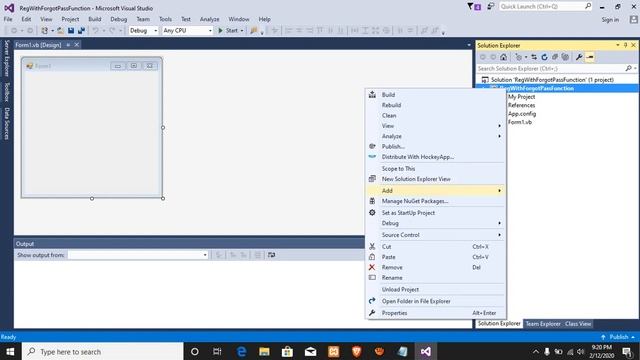Click Publish in the status bar
This screenshot has width=640, height=360.
click(x=619, y=337)
